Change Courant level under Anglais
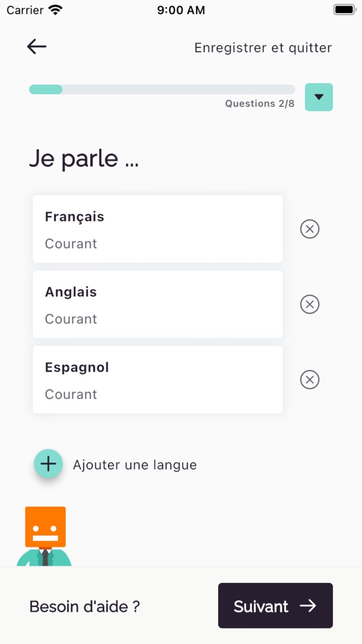362x644 pixels. [x=71, y=319]
